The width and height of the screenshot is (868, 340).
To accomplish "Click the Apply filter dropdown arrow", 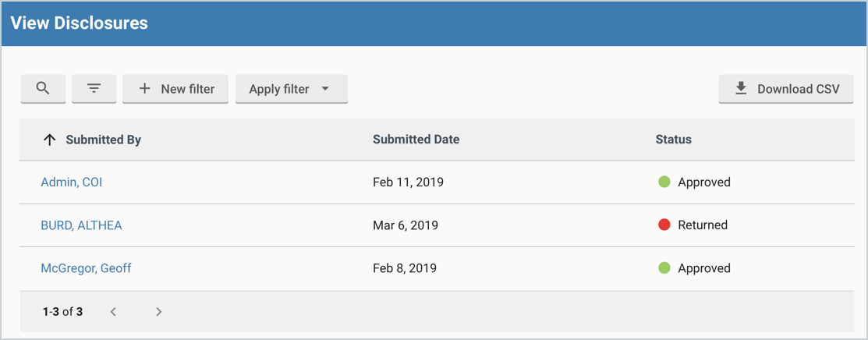I will click(x=325, y=89).
